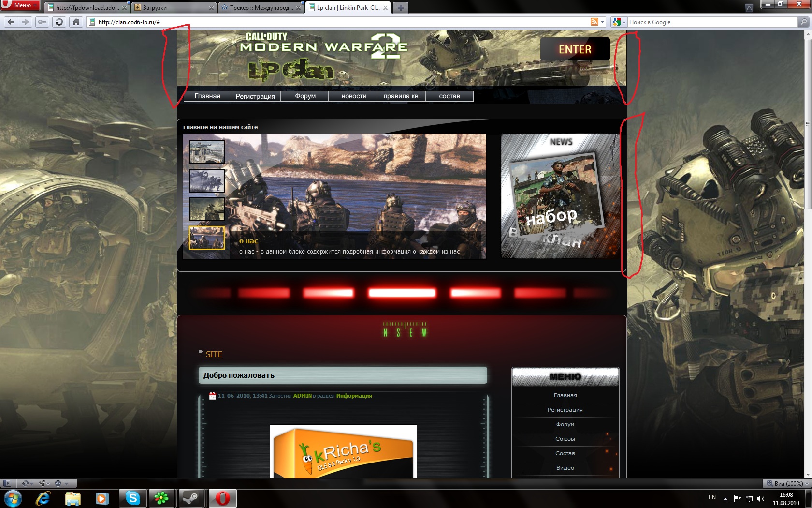Image resolution: width=812 pixels, height=508 pixels.
Task: Click the address bar URL field
Action: pos(338,22)
